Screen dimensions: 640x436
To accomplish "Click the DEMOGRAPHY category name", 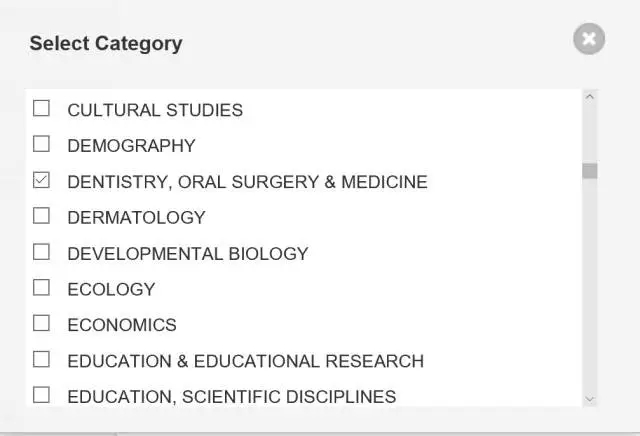I will (131, 146).
